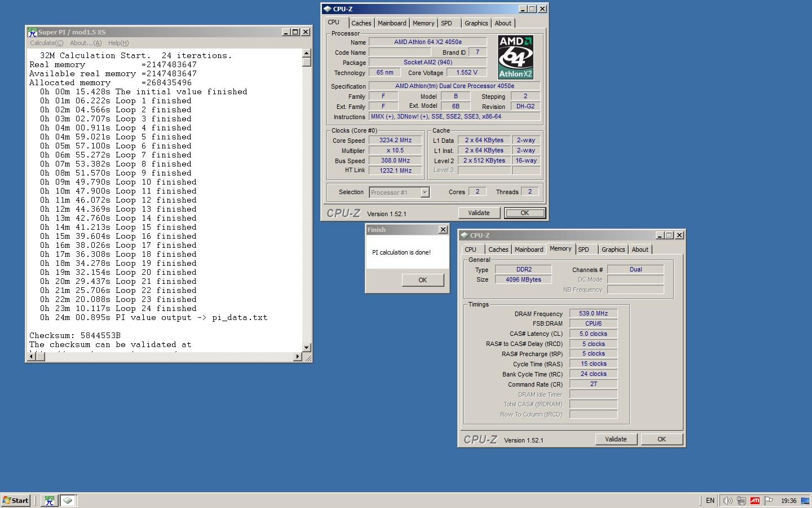Viewport: 812px width, 508px height.
Task: Open the Calculate menu in Super PI
Action: pos(46,43)
